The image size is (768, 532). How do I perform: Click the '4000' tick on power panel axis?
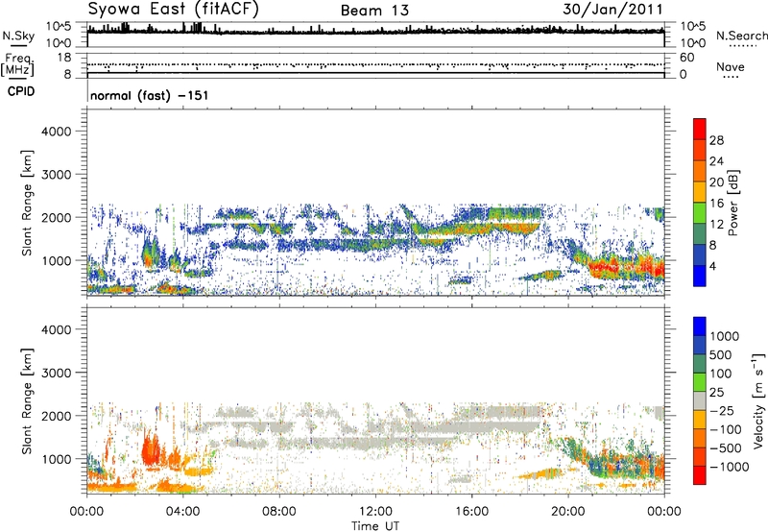(57, 132)
